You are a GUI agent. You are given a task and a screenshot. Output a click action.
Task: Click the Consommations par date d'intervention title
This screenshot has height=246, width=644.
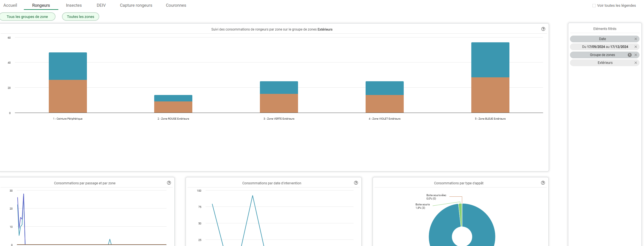point(272,183)
